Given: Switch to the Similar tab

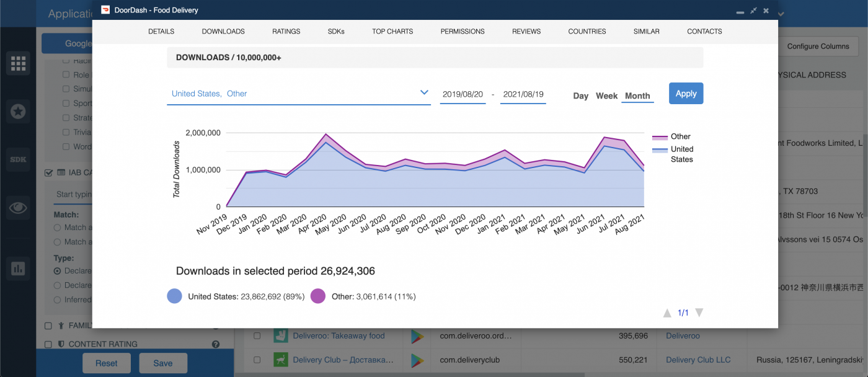Looking at the screenshot, I should [647, 31].
